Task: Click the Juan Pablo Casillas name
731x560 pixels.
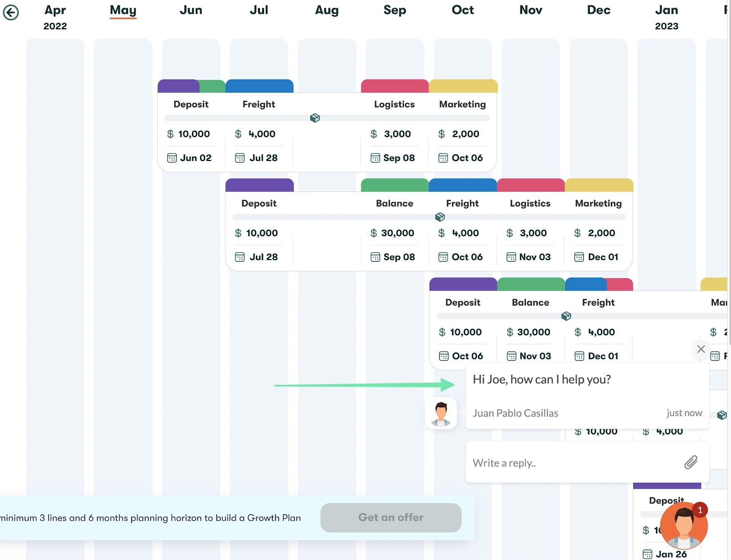Action: [515, 413]
